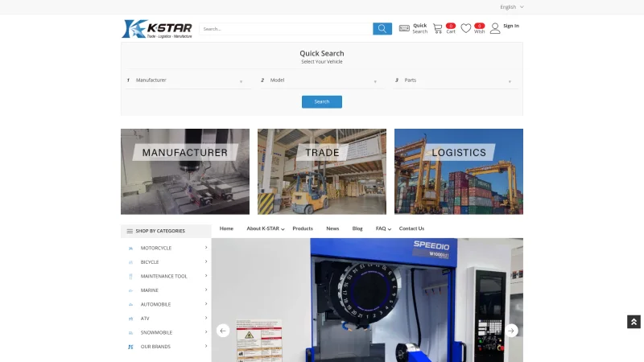Click the scroll-to-top double chevron

634,322
